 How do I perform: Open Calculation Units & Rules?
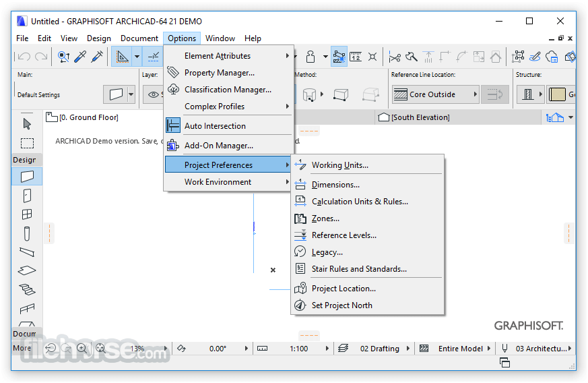(x=368, y=202)
